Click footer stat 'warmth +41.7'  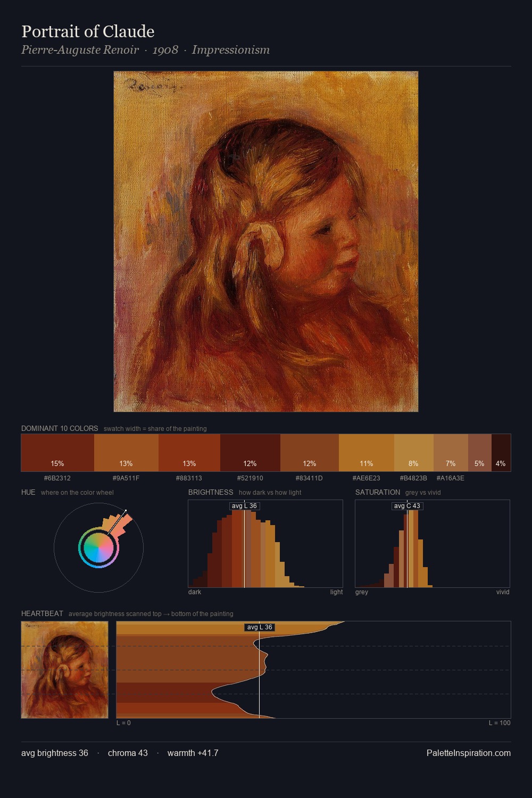(x=193, y=753)
